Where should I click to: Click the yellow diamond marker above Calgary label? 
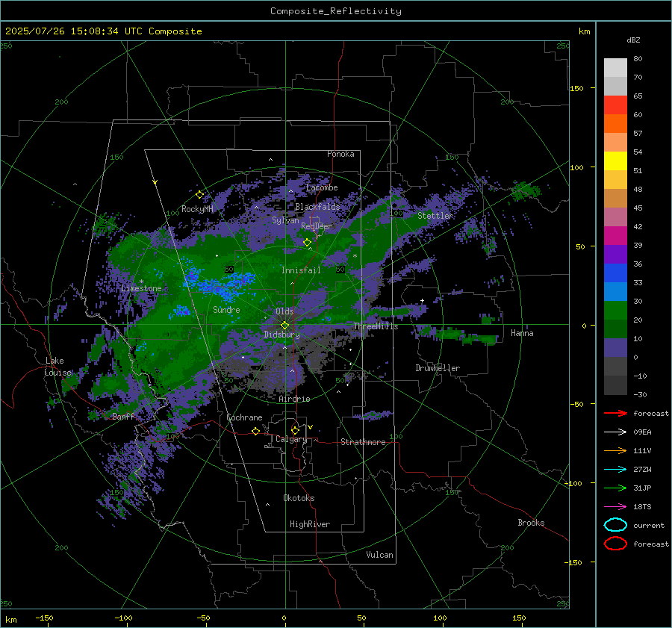[x=295, y=430]
